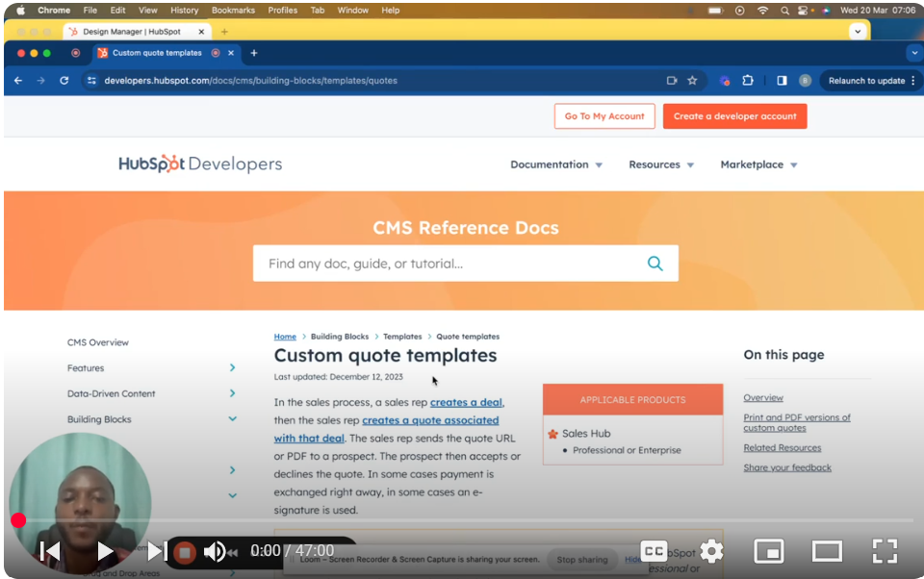924x579 pixels.
Task: Open the Profiles menu
Action: coord(282,10)
